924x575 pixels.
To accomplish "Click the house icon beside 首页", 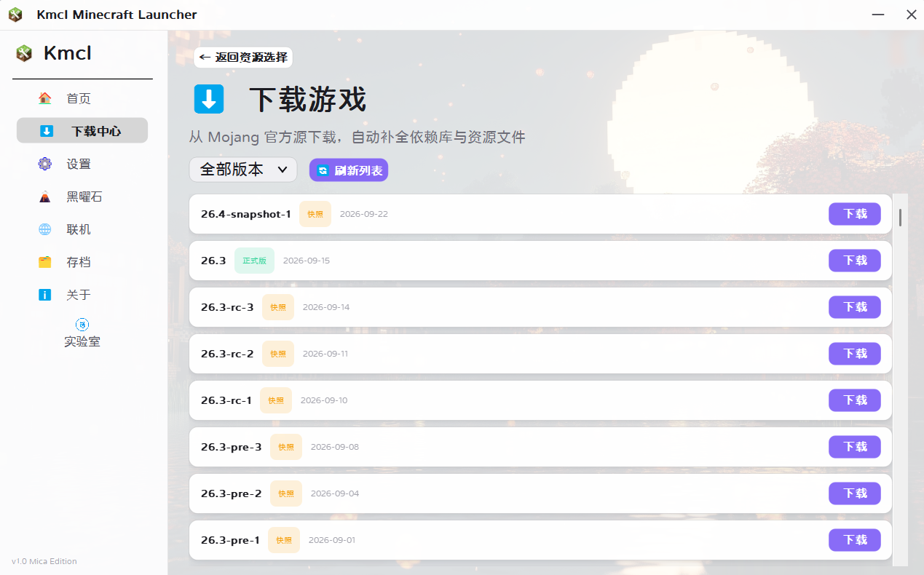I will coord(45,98).
